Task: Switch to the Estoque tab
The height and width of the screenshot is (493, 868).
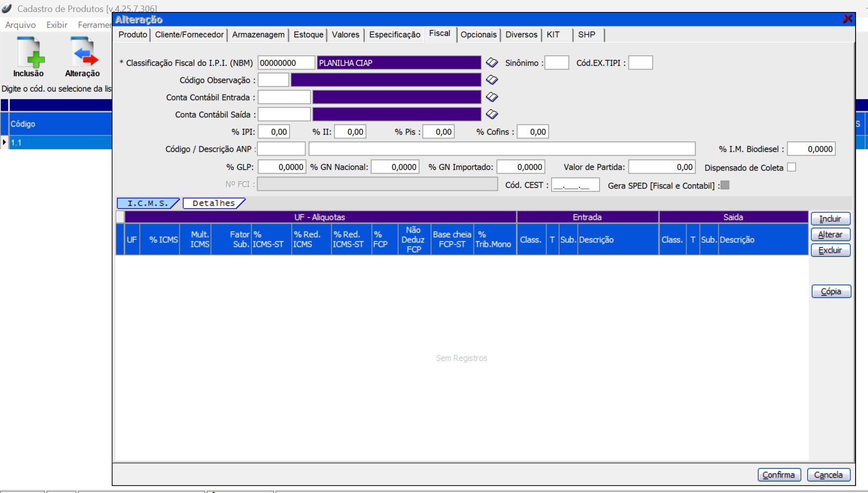Action: coord(308,35)
